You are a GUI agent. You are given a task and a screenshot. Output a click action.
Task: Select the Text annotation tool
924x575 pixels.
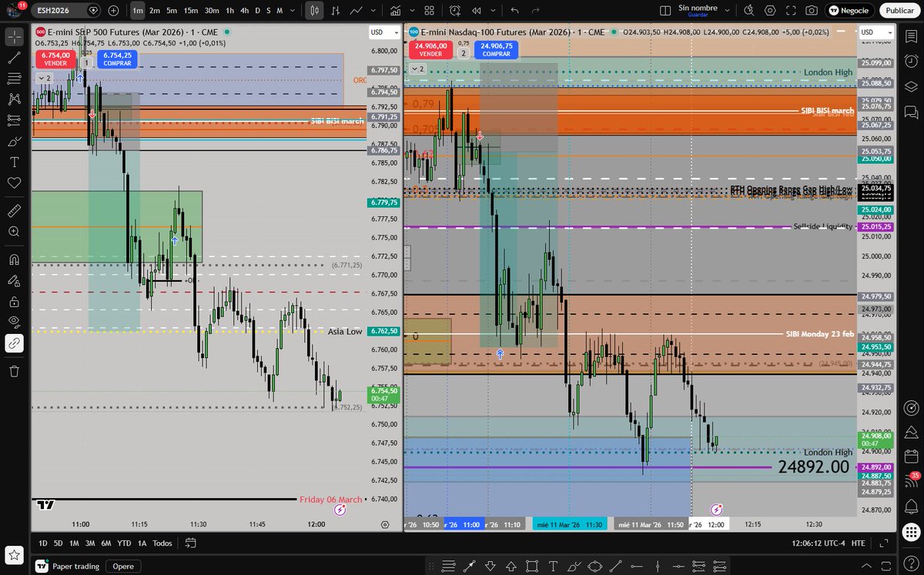click(14, 162)
